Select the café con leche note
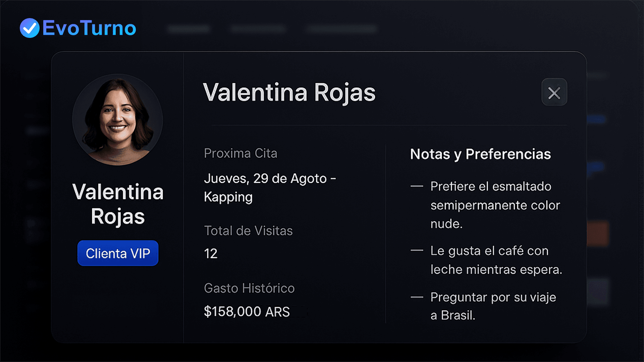 point(496,260)
